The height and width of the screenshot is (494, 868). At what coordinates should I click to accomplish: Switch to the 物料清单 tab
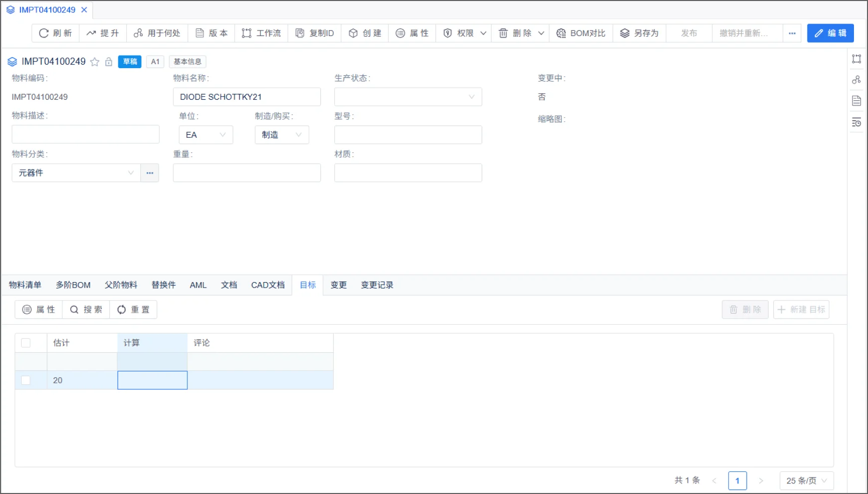pos(25,285)
